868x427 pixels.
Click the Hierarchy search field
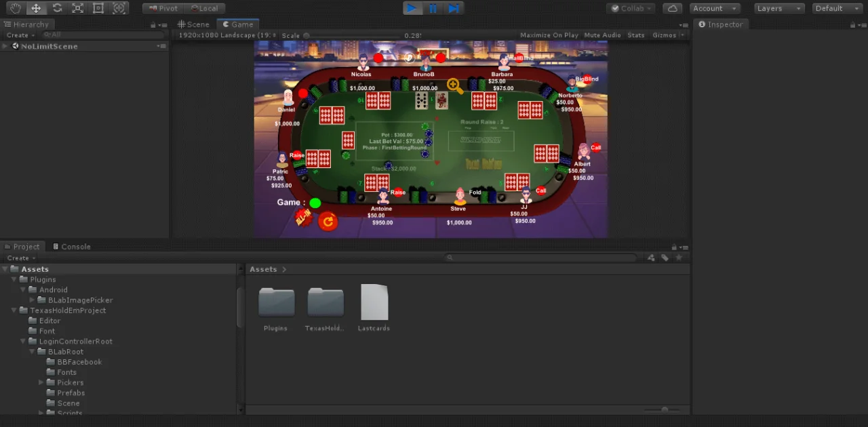tap(102, 35)
